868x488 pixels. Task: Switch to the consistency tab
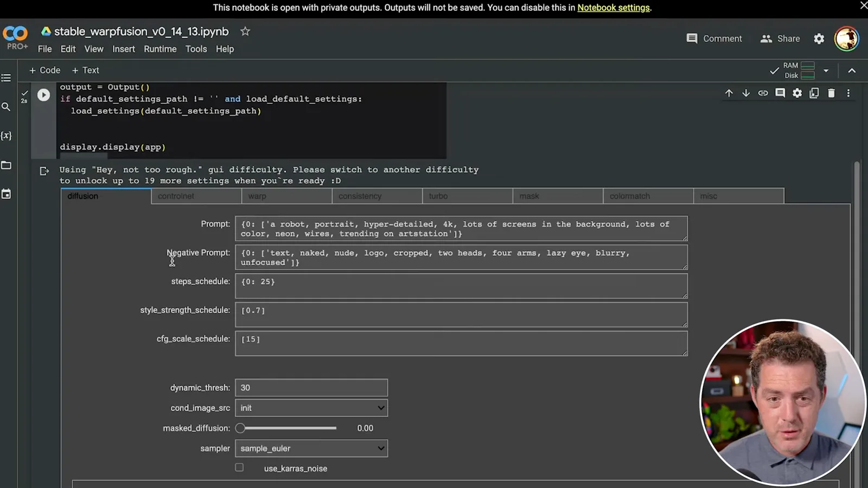click(x=377, y=196)
